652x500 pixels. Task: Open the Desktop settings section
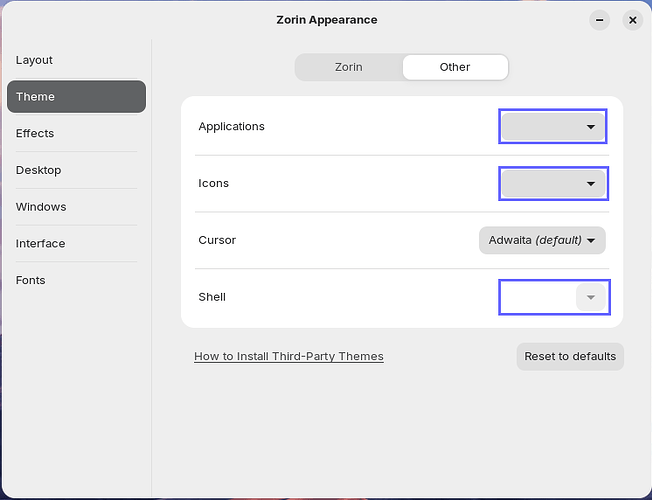pos(77,170)
